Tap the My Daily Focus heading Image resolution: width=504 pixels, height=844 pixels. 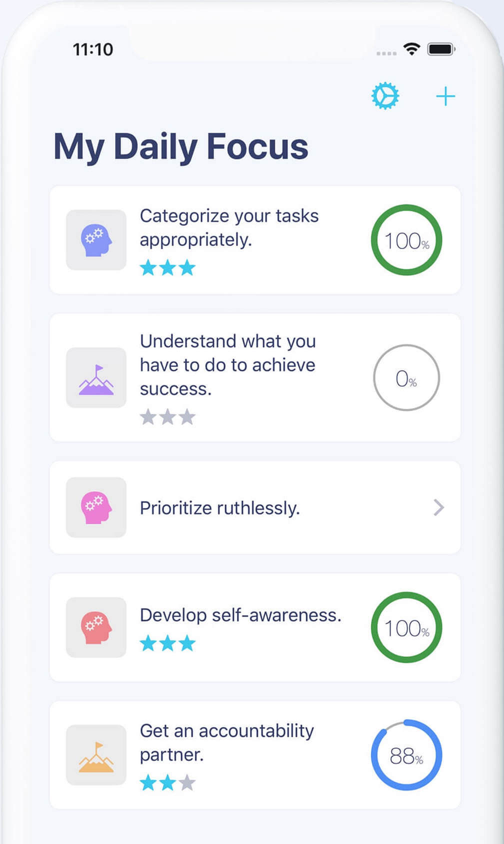(181, 147)
